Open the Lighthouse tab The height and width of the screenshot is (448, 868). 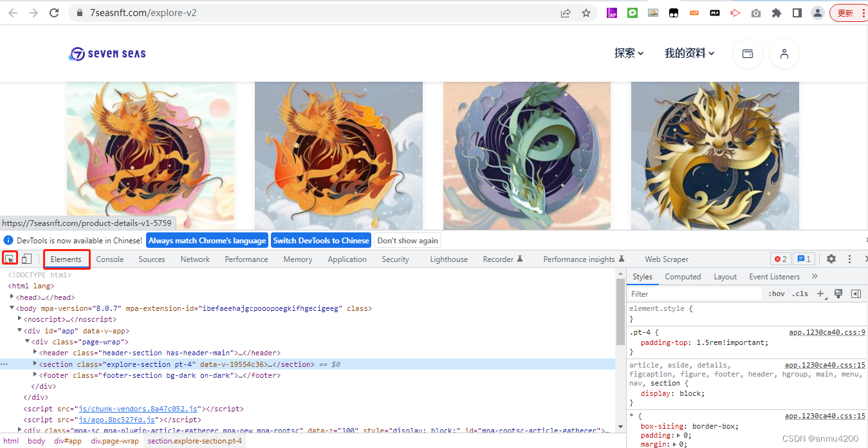coord(449,259)
